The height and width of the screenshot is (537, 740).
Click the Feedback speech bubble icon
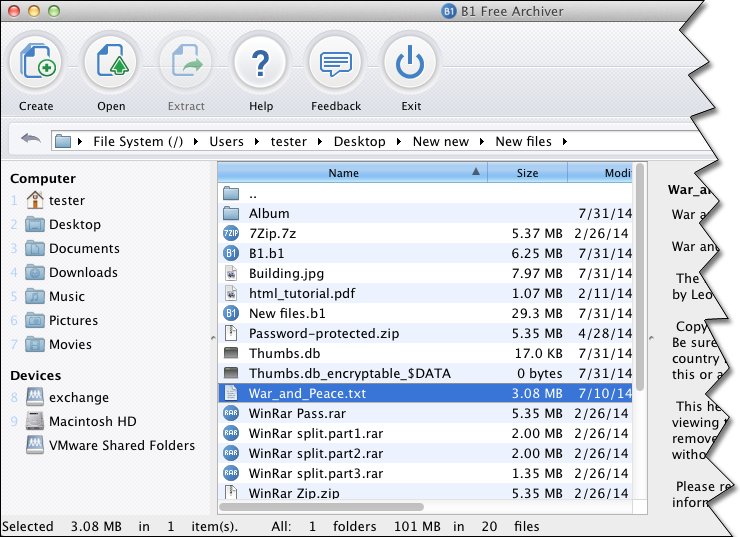point(335,64)
